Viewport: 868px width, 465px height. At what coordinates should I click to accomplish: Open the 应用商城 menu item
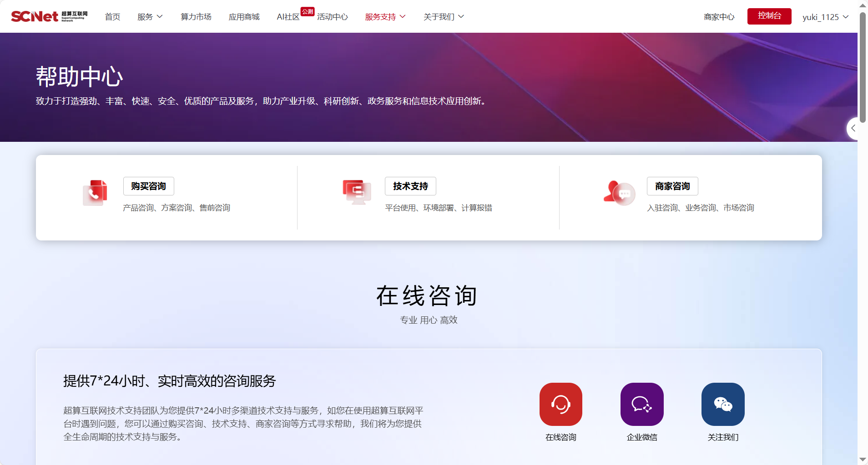point(244,17)
